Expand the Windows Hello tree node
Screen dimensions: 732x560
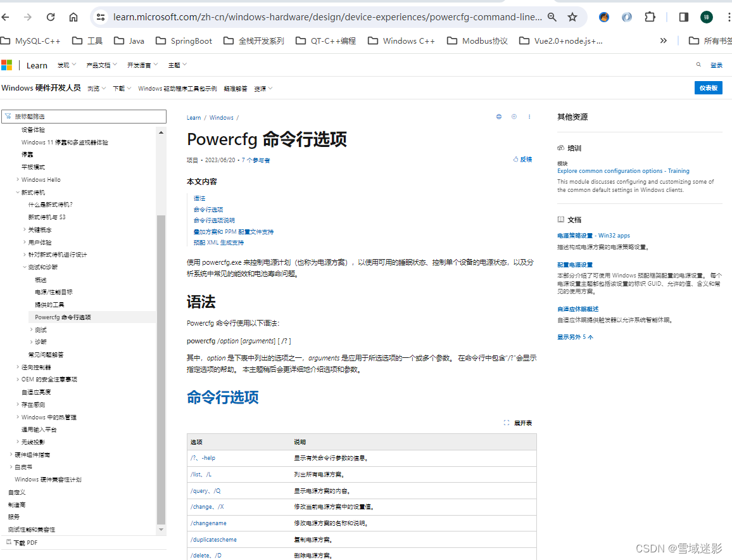pos(18,179)
